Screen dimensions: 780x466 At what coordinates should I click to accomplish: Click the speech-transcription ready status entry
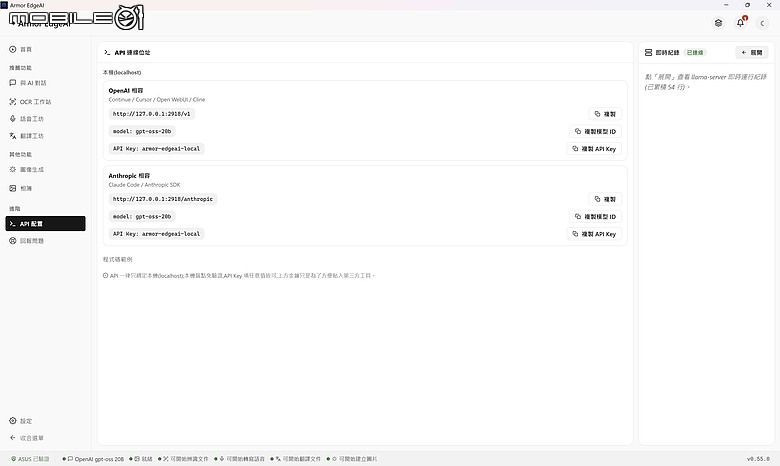click(x=239, y=459)
